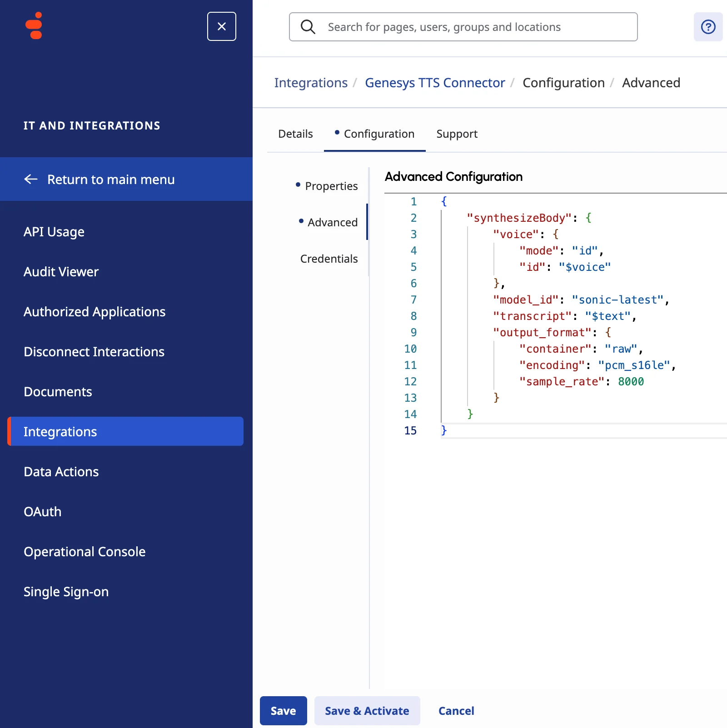Image resolution: width=727 pixels, height=728 pixels.
Task: Click the "raw" container value
Action: coord(621,349)
